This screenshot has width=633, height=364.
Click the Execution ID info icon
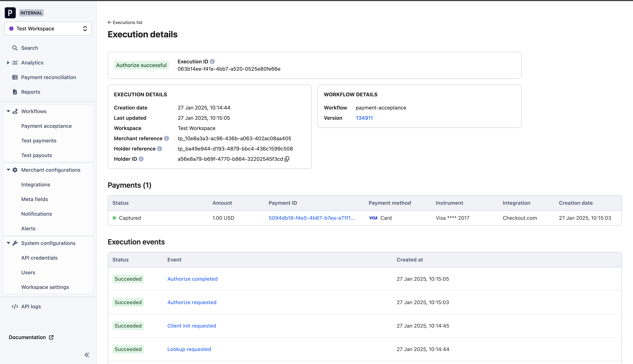tap(212, 62)
